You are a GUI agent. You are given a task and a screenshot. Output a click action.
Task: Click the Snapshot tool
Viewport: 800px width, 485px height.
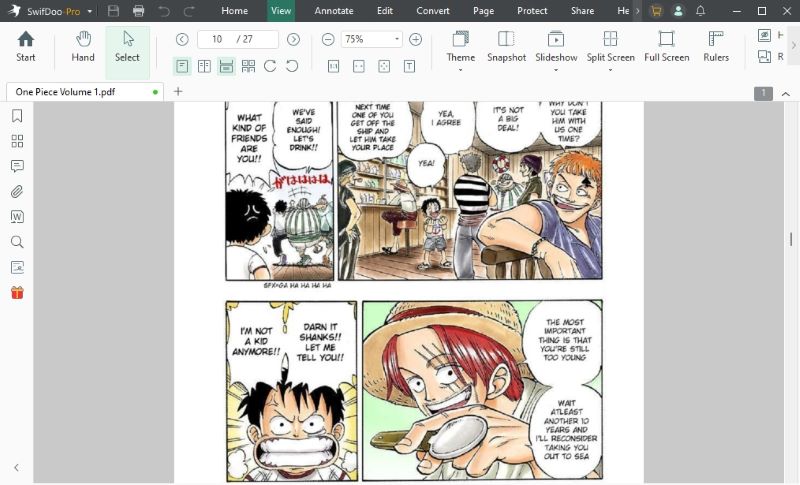point(506,46)
